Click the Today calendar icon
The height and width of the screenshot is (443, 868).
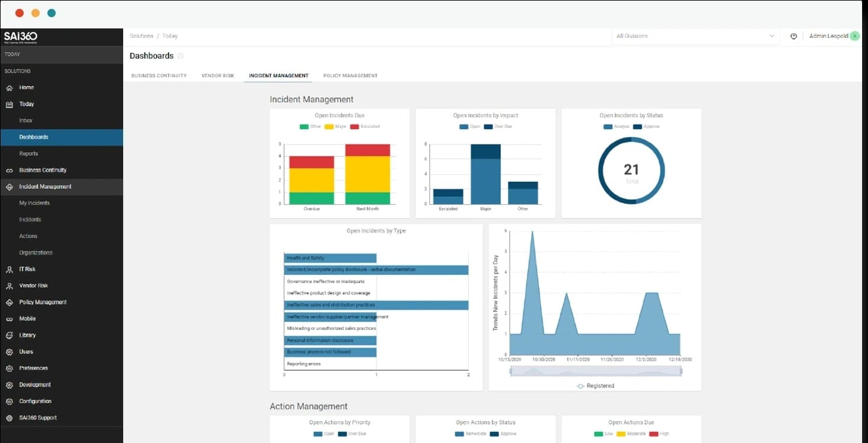coord(9,104)
